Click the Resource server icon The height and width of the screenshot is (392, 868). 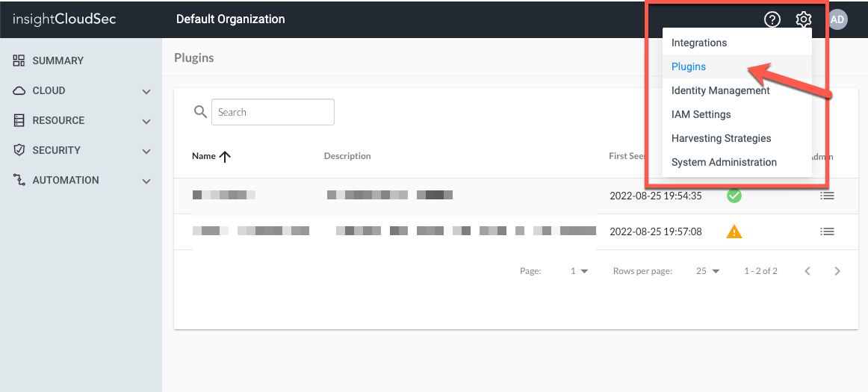point(19,120)
